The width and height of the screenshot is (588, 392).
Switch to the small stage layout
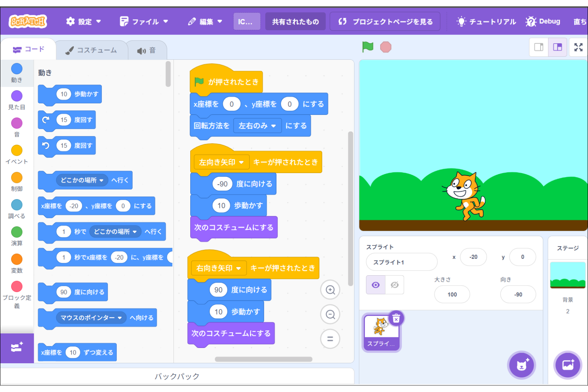click(x=539, y=47)
